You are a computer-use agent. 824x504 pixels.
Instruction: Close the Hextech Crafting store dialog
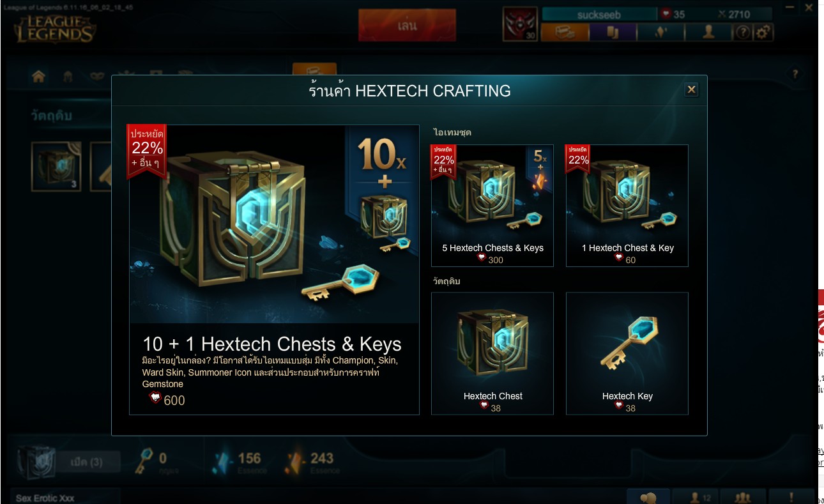[x=691, y=89]
